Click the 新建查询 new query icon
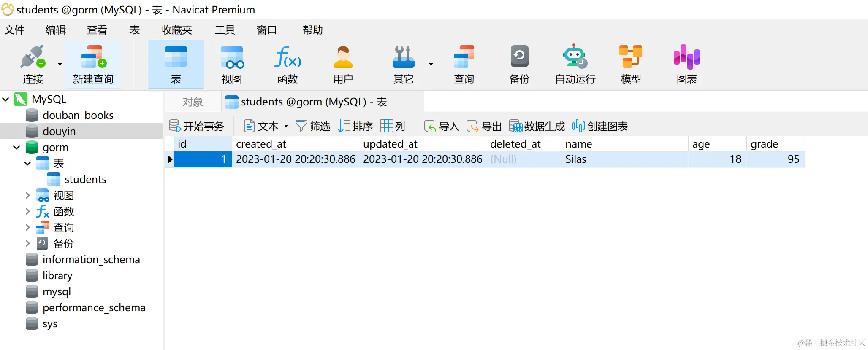Viewport: 868px width, 350px height. [x=93, y=64]
